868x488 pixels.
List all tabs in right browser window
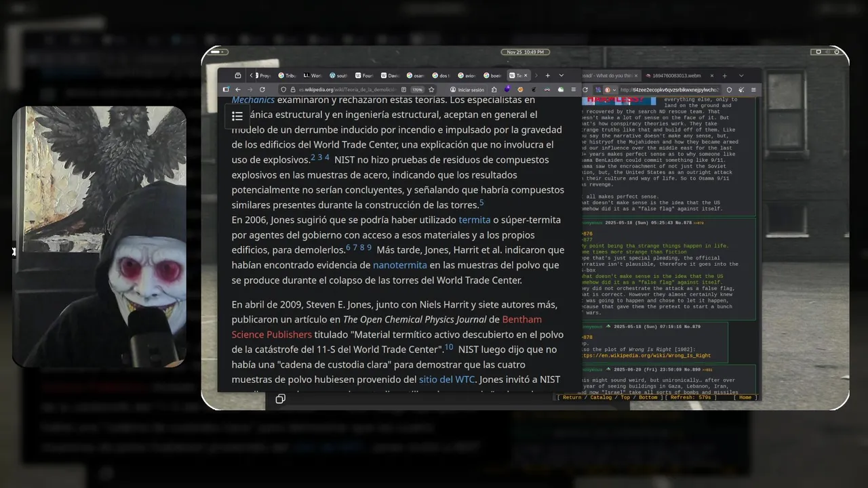741,75
